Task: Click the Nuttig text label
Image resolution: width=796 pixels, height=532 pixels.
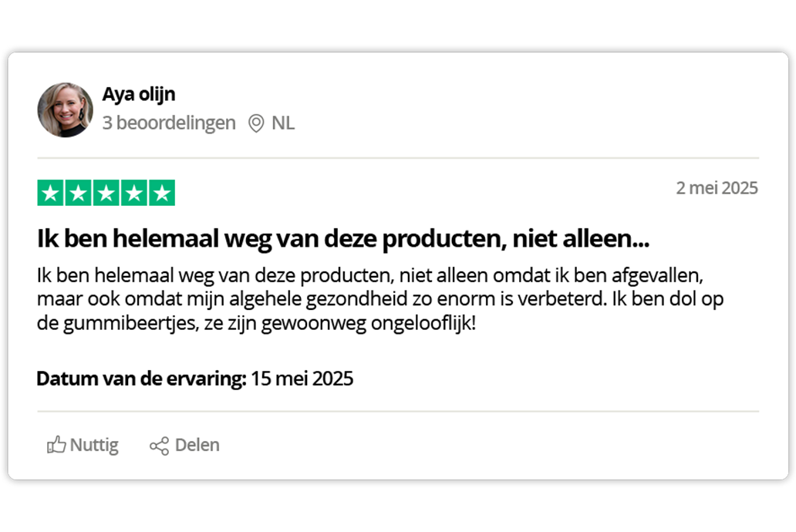Action: [x=94, y=445]
